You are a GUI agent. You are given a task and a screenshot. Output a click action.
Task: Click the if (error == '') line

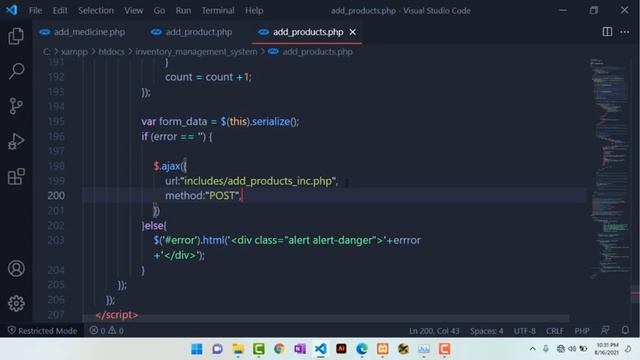tap(177, 136)
